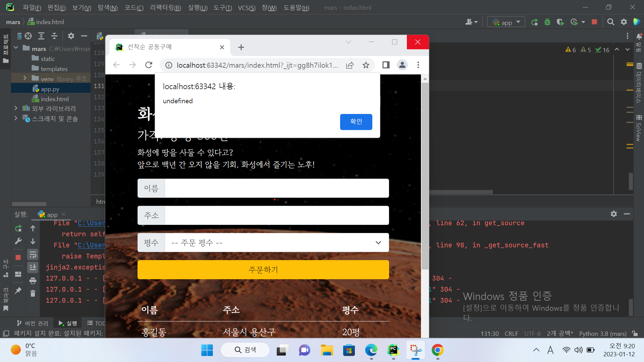Run 'app' with coverage icon

(560, 22)
